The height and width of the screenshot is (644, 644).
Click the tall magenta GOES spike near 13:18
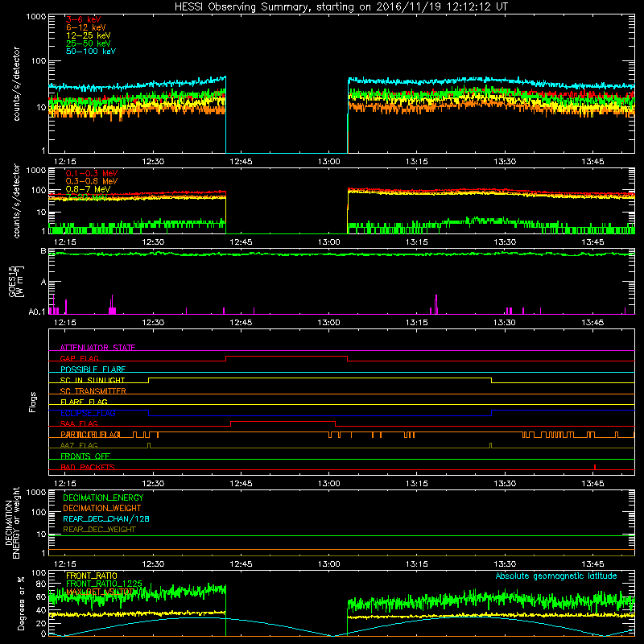(x=436, y=304)
